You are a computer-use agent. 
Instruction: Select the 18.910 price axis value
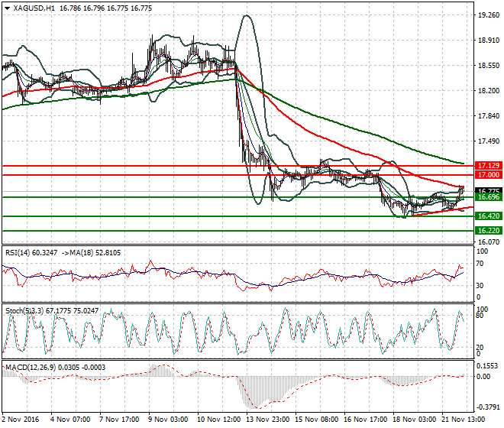click(489, 41)
